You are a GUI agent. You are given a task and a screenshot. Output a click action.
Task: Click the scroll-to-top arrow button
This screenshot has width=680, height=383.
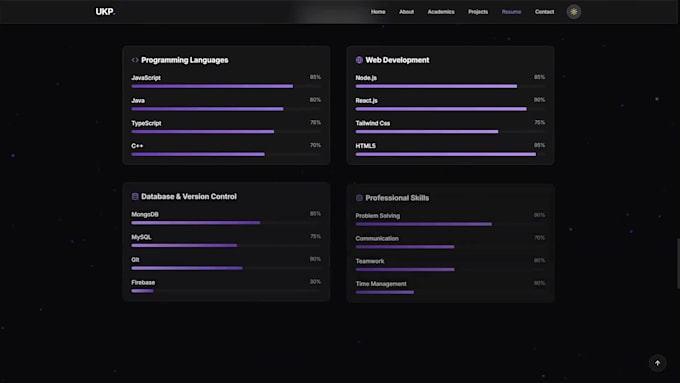(x=657, y=363)
